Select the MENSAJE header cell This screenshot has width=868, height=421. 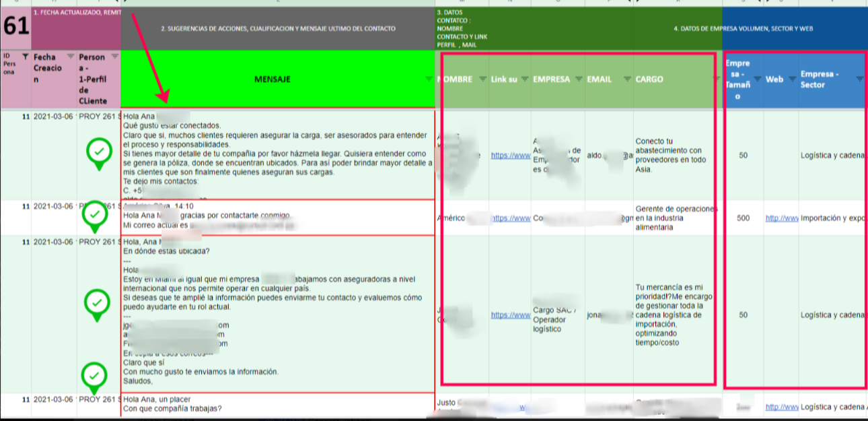coord(278,79)
